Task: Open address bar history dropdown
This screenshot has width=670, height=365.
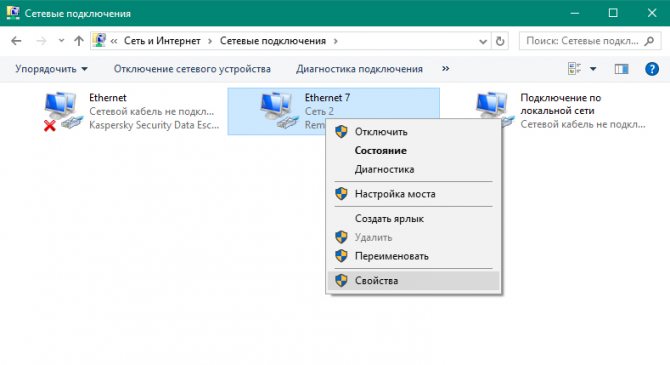Action: 483,41
